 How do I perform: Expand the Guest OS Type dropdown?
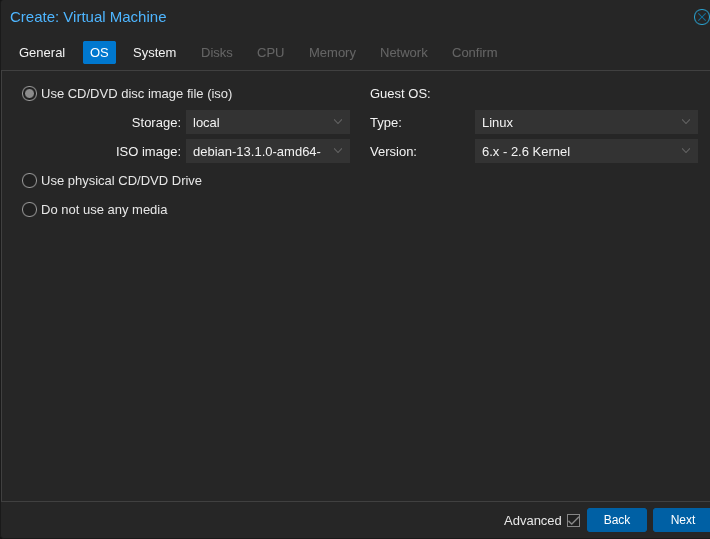tap(686, 122)
